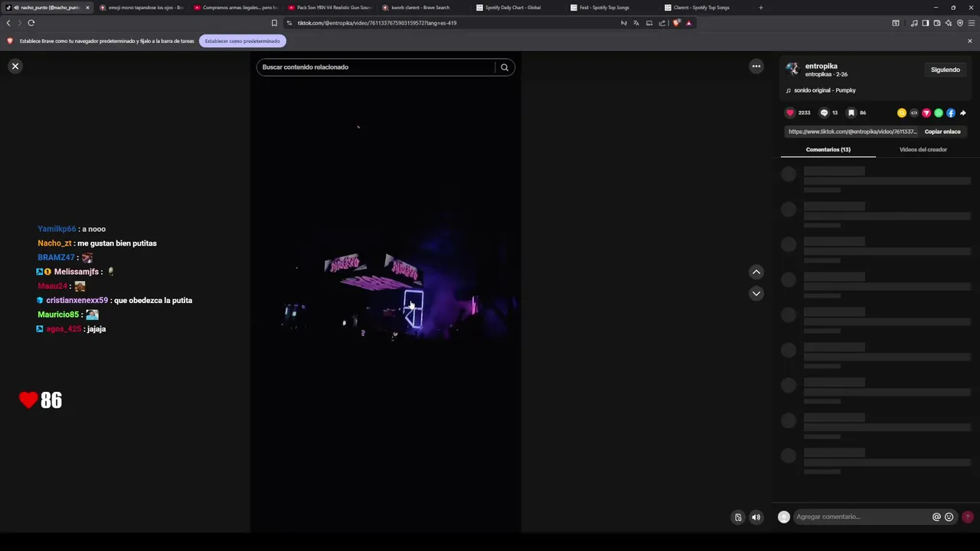The height and width of the screenshot is (551, 980).
Task: Like the video with heart icon
Action: (x=790, y=112)
